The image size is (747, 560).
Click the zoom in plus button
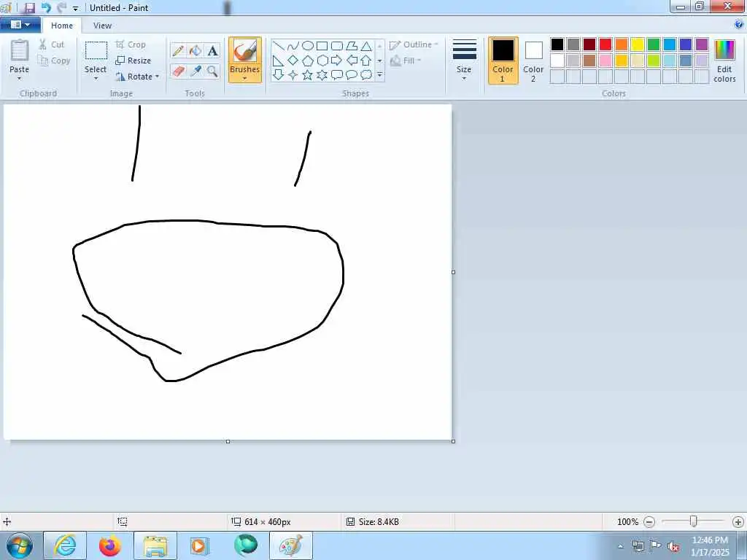click(x=738, y=522)
